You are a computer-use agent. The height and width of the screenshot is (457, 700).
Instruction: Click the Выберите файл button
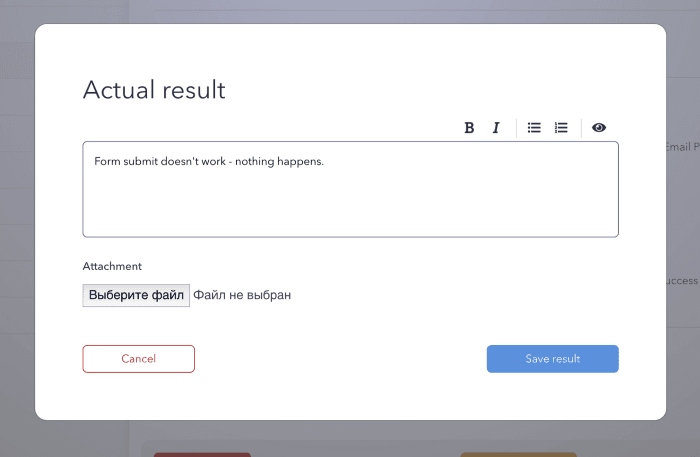(x=136, y=295)
